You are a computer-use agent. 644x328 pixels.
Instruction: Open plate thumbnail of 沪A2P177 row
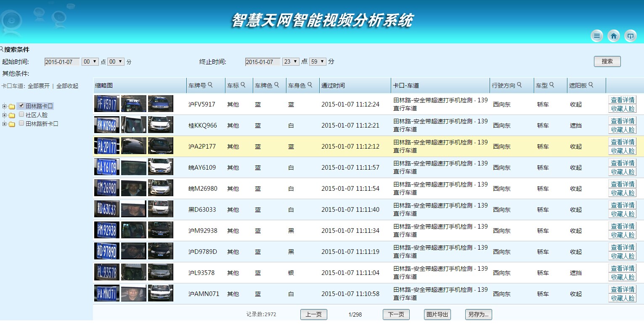tap(107, 146)
